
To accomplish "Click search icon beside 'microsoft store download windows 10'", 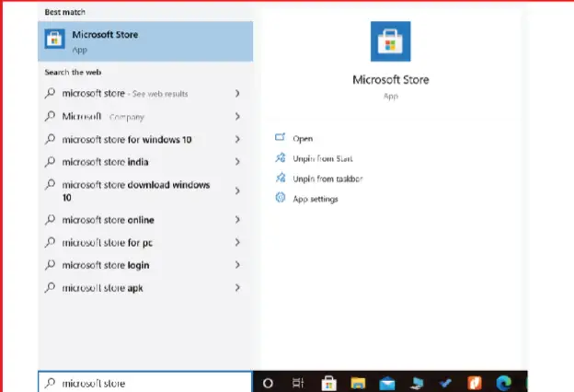I will [51, 184].
